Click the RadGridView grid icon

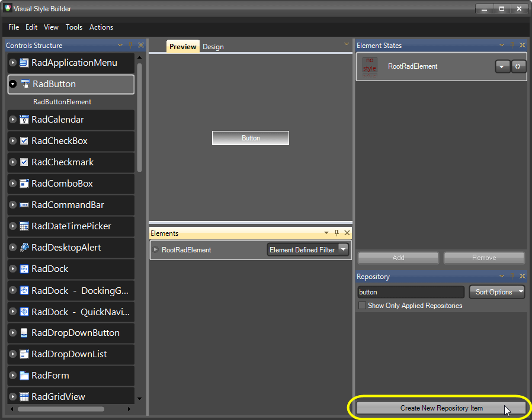[x=24, y=396]
